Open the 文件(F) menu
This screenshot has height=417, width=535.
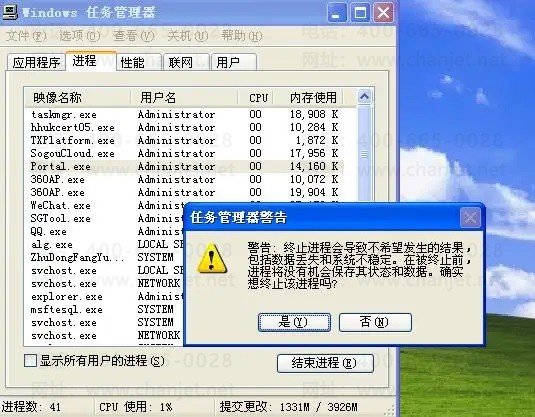(x=26, y=35)
